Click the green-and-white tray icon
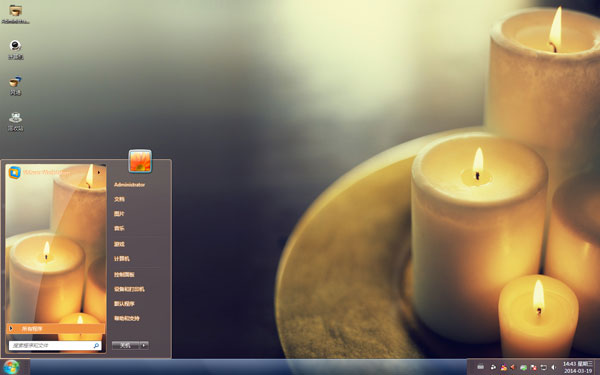The image size is (600, 375). point(523,367)
